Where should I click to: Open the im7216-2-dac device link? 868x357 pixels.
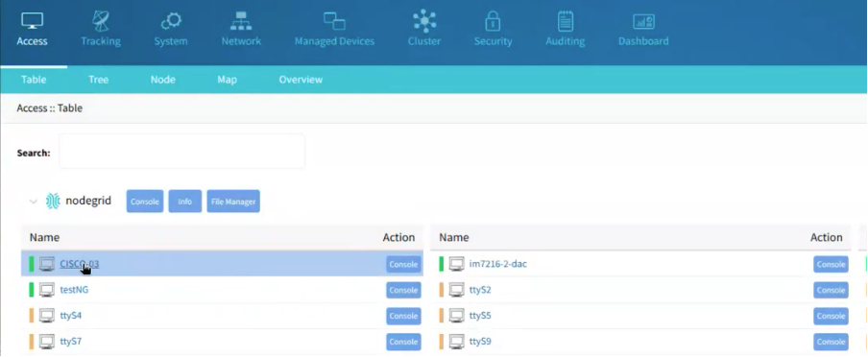497,264
